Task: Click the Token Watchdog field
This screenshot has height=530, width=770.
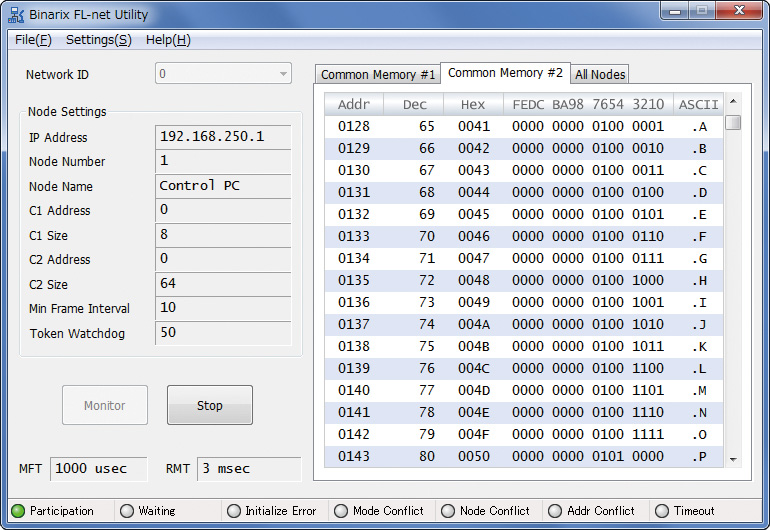Action: tap(223, 333)
